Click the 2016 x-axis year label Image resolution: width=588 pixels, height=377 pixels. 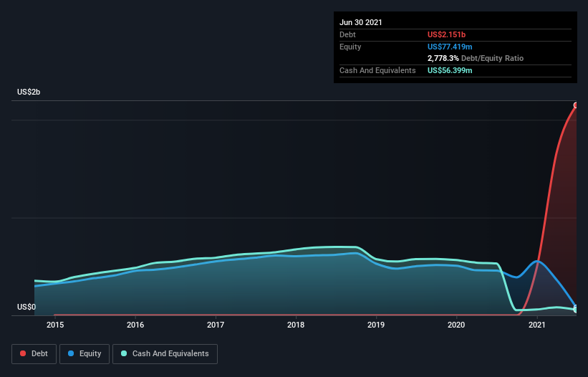135,325
